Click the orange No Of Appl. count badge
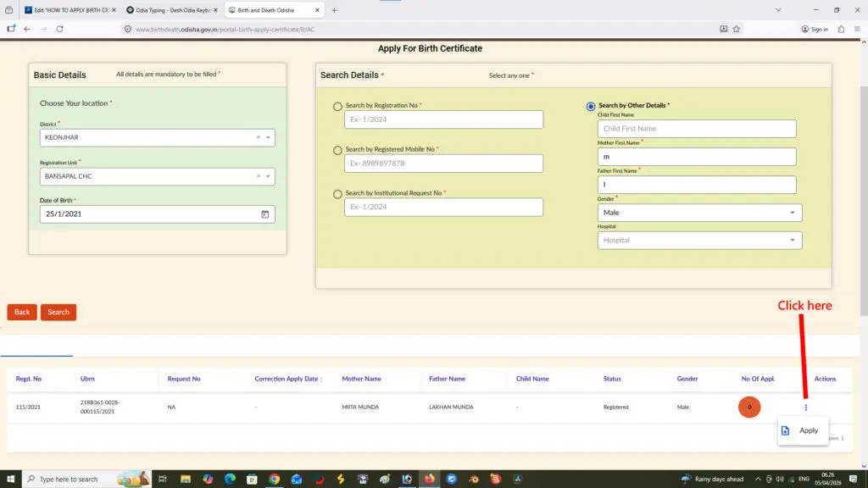868x488 pixels. (x=749, y=408)
